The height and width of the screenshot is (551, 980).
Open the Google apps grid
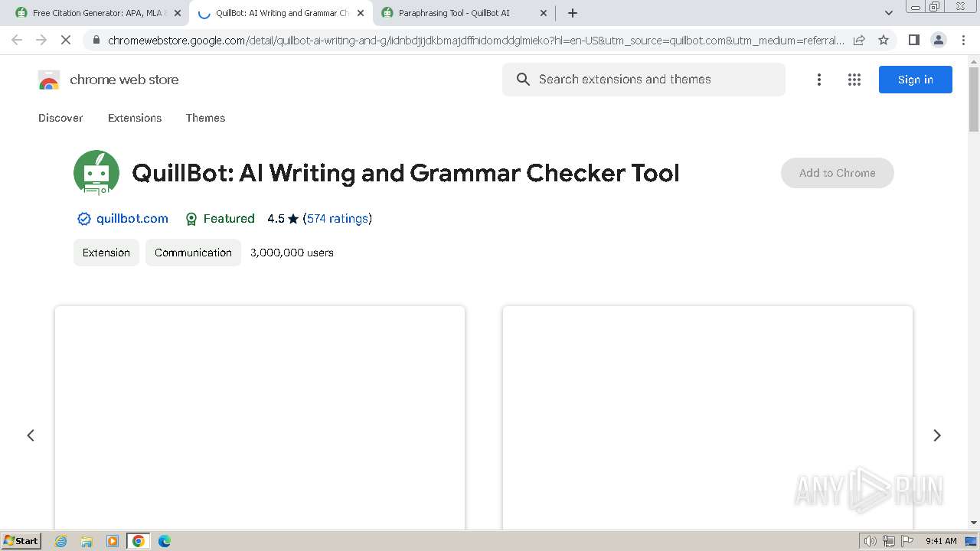click(x=854, y=80)
